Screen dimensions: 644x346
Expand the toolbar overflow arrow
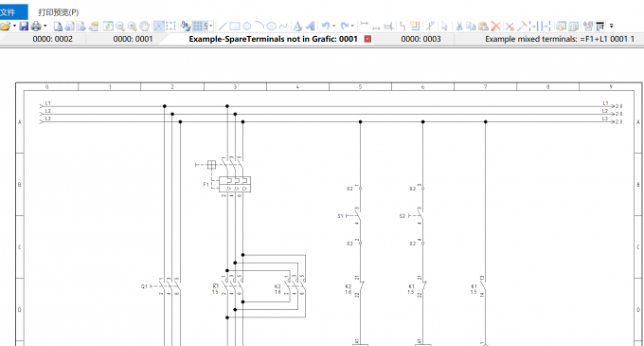[611, 26]
